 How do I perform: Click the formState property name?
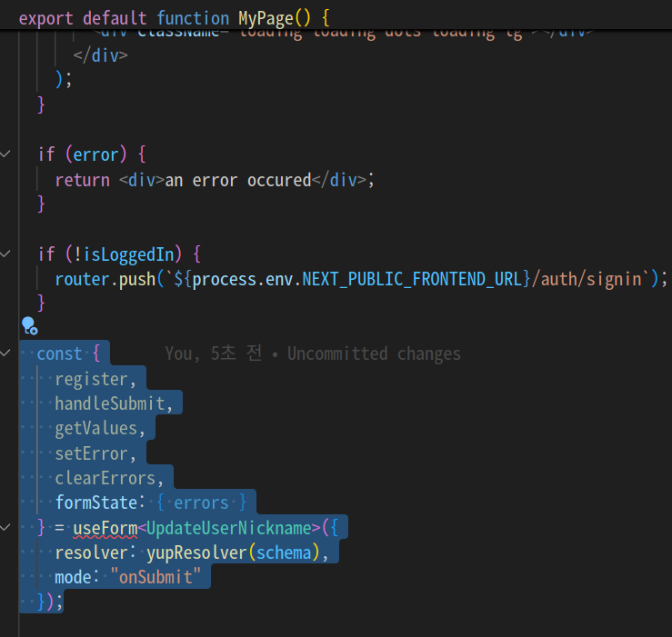pos(96,503)
